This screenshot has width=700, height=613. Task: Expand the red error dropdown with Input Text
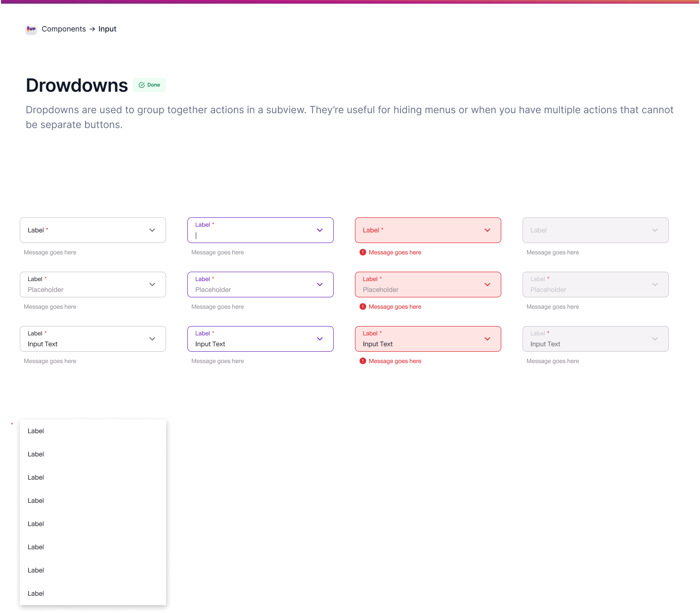point(428,339)
